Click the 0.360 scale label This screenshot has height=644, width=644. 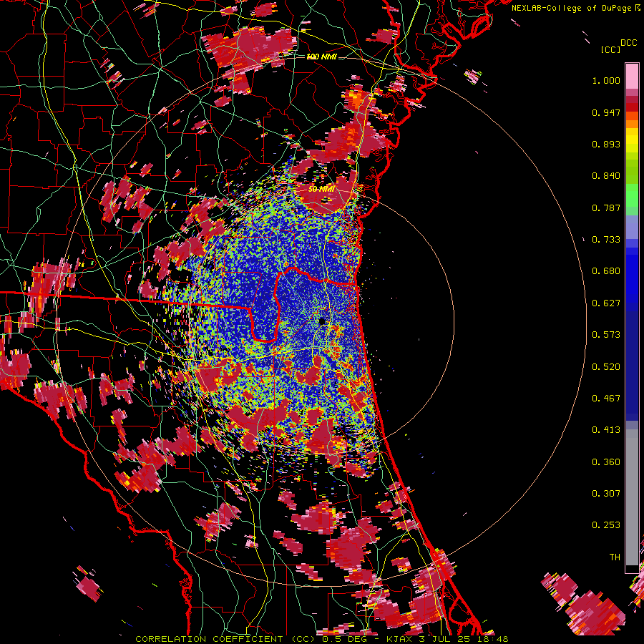(x=606, y=462)
